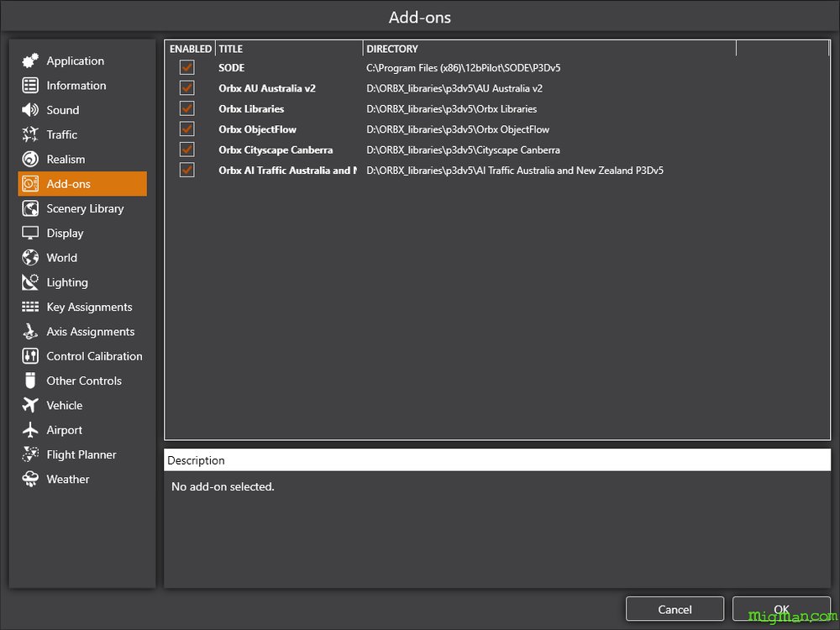840x630 pixels.
Task: Click the Orbx Libraries directory path
Action: click(x=452, y=108)
